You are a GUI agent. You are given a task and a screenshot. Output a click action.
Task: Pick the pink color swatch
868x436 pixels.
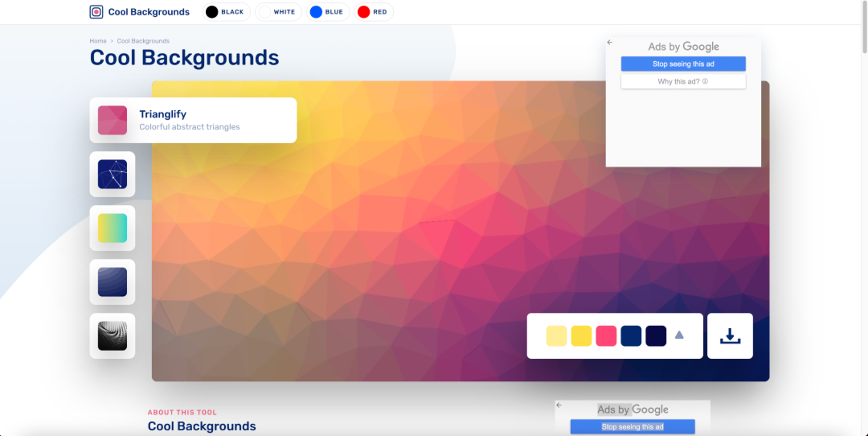point(606,336)
